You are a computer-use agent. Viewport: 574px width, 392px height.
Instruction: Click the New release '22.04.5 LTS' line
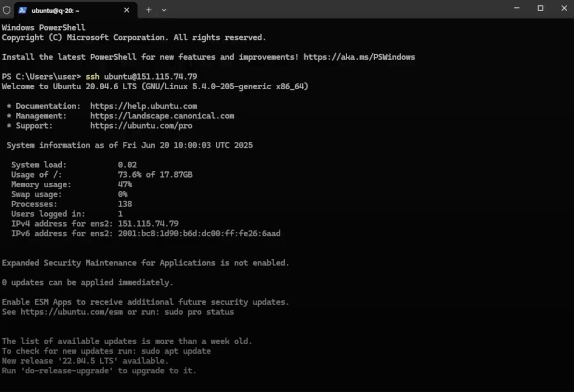(85, 361)
